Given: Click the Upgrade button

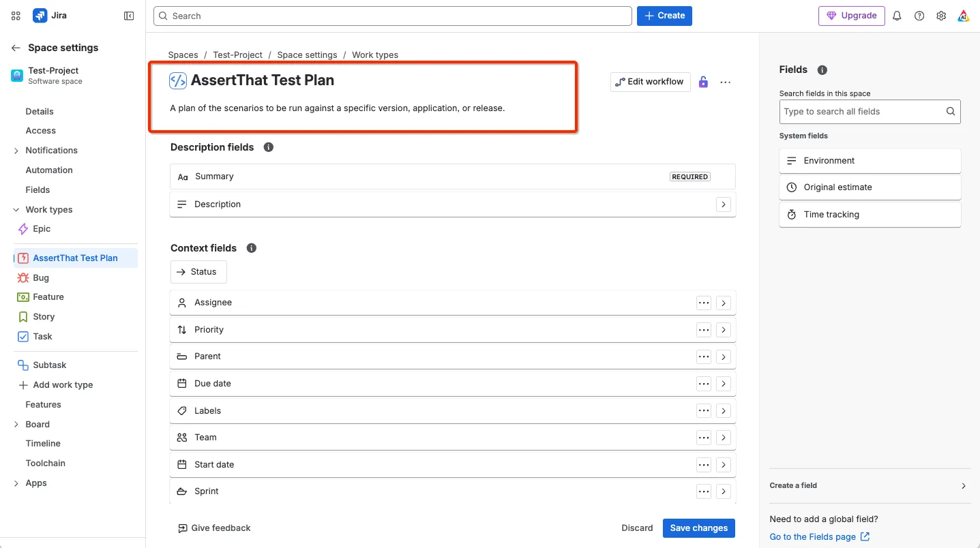Looking at the screenshot, I should click(852, 16).
